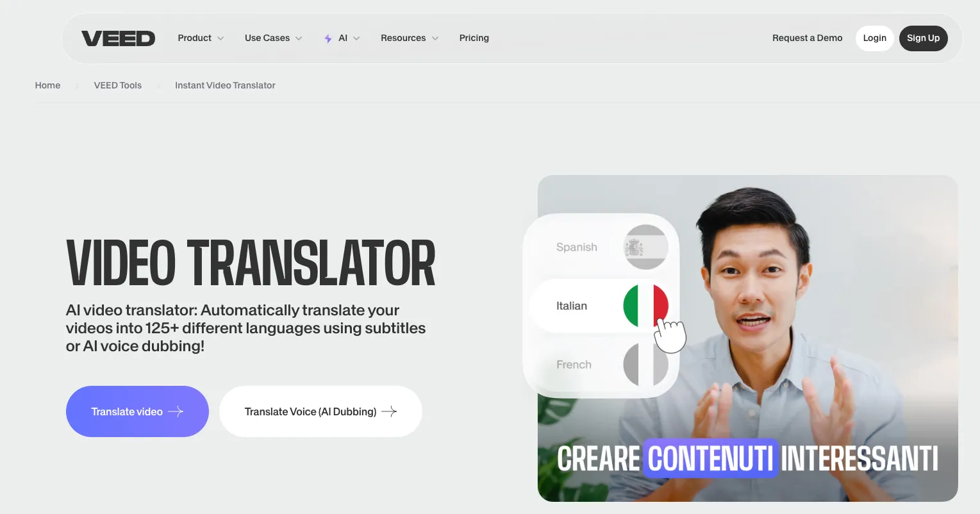Click the VEED logo

pyautogui.click(x=118, y=38)
